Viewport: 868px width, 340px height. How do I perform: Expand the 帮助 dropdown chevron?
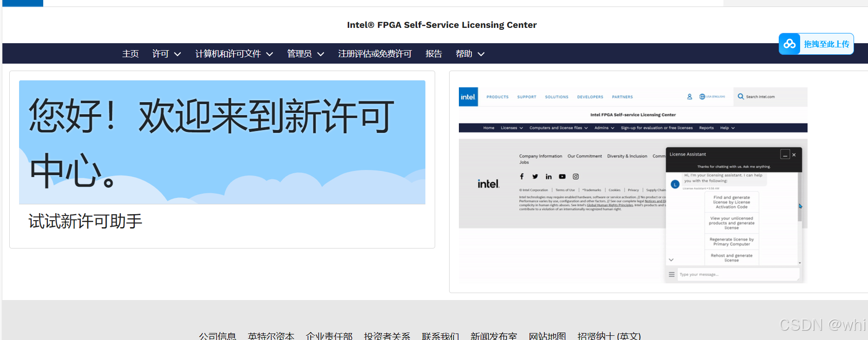point(481,54)
